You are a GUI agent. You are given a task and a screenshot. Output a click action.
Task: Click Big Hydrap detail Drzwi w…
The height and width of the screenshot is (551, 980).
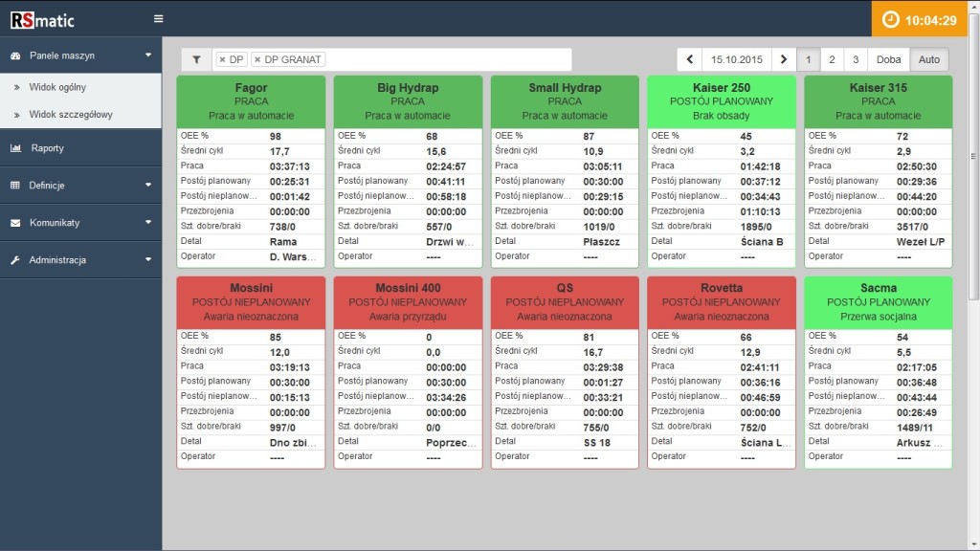(450, 242)
